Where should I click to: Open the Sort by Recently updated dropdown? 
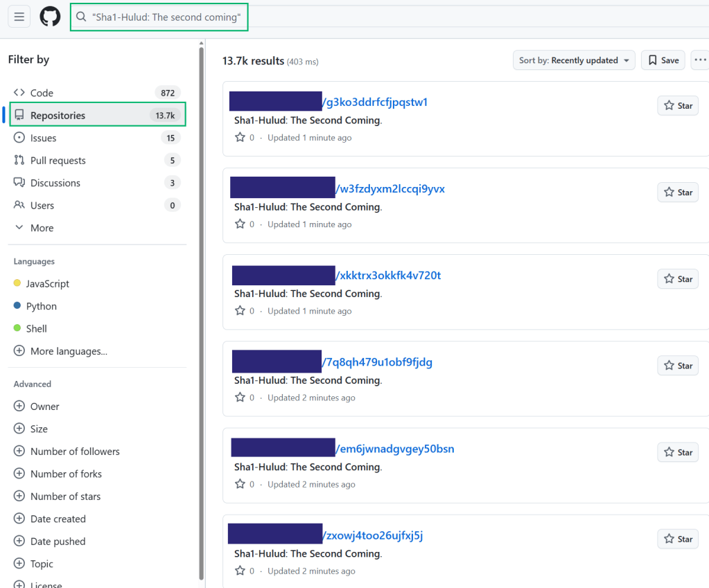point(574,60)
